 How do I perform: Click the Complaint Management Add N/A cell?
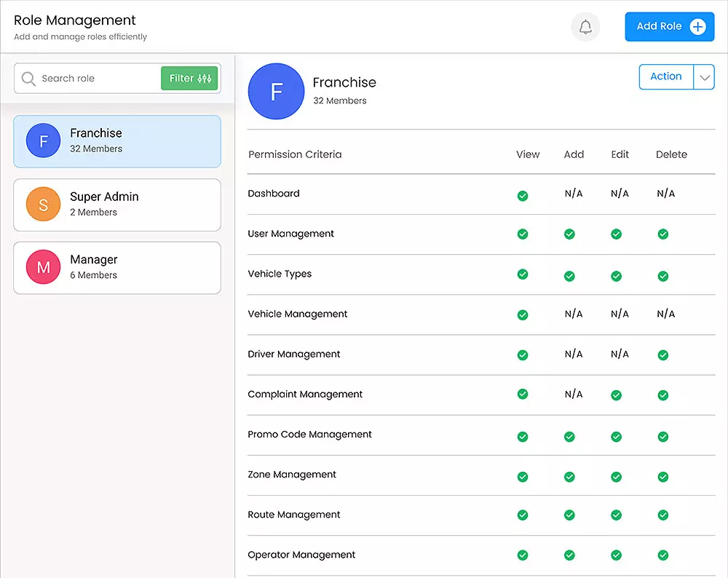coord(574,394)
